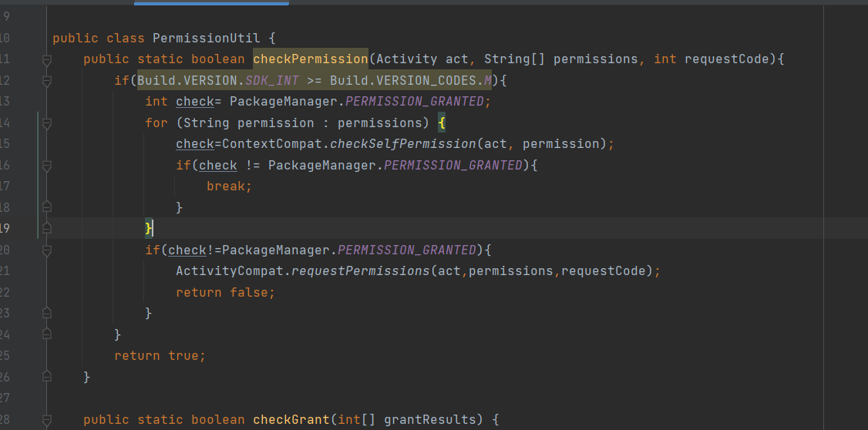Click fold end marker on line 23
The width and height of the screenshot is (868, 430).
tap(47, 313)
